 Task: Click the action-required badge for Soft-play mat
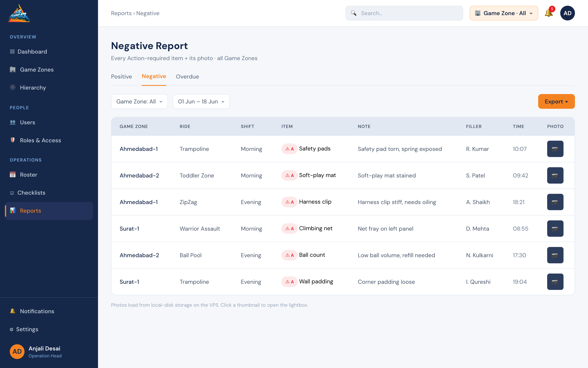pyautogui.click(x=289, y=175)
